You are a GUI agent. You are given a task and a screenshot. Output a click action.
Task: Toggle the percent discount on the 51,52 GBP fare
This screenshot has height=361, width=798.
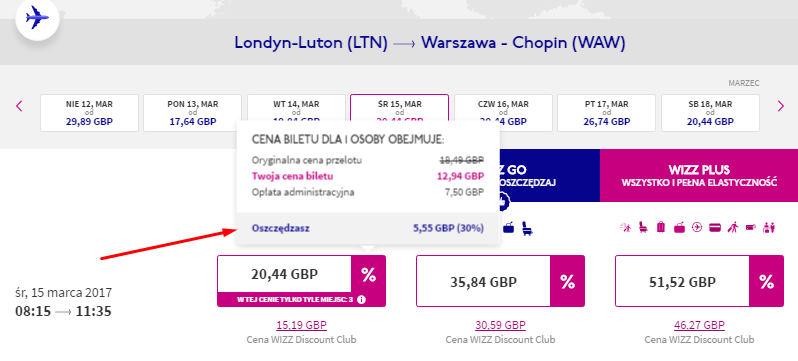point(766,281)
